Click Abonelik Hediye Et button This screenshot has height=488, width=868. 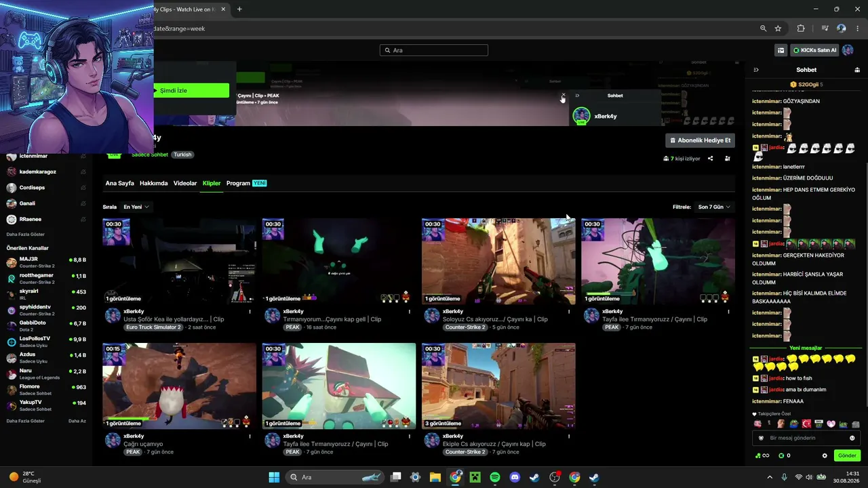[x=701, y=140]
